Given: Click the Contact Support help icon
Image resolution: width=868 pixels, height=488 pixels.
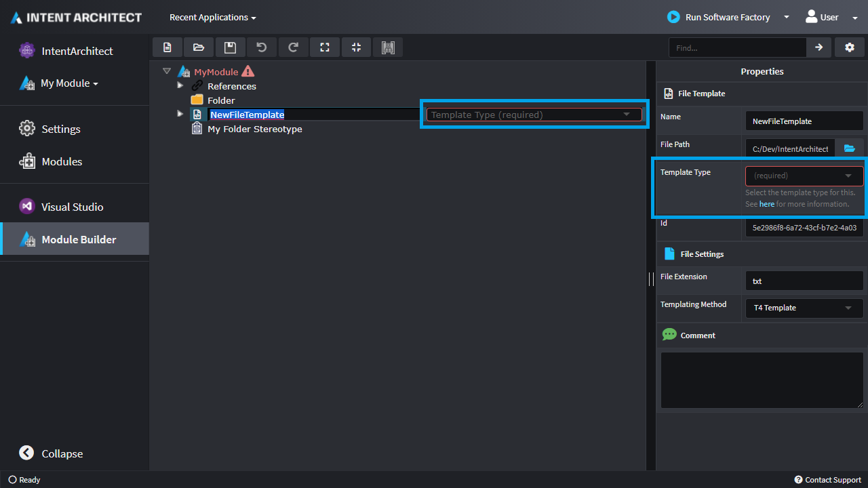Looking at the screenshot, I should [798, 480].
